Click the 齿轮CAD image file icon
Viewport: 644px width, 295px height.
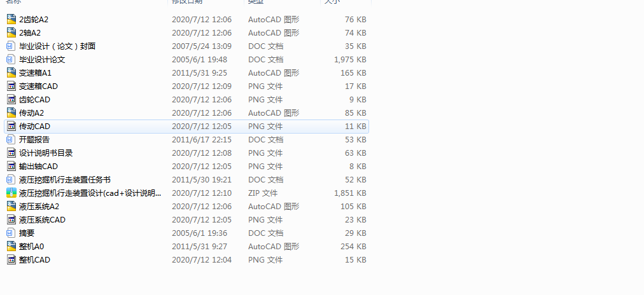(x=11, y=99)
